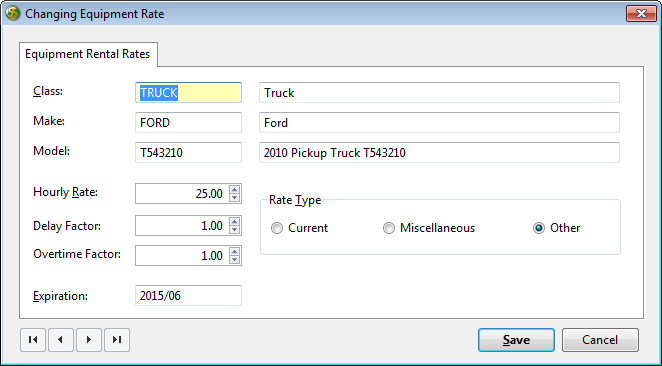This screenshot has width=662, height=366.
Task: Decrease Overtime Factor with down arrow
Action: (235, 260)
